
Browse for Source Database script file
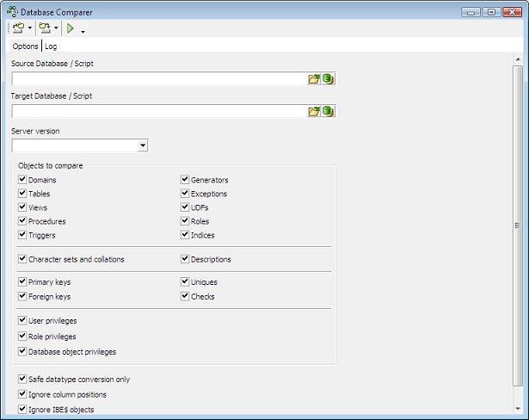point(314,78)
